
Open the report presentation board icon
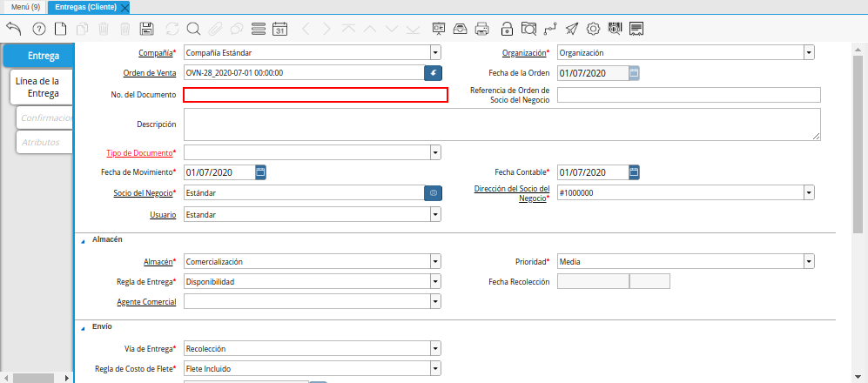(x=439, y=29)
